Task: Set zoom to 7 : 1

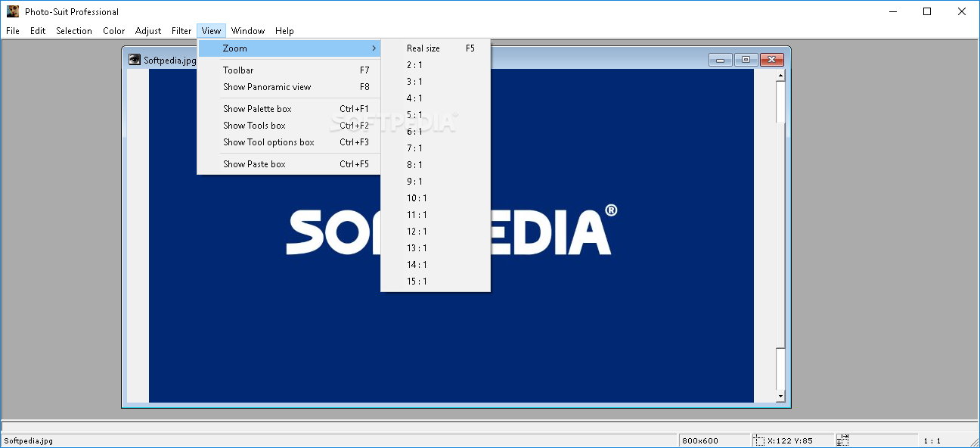Action: coord(436,148)
